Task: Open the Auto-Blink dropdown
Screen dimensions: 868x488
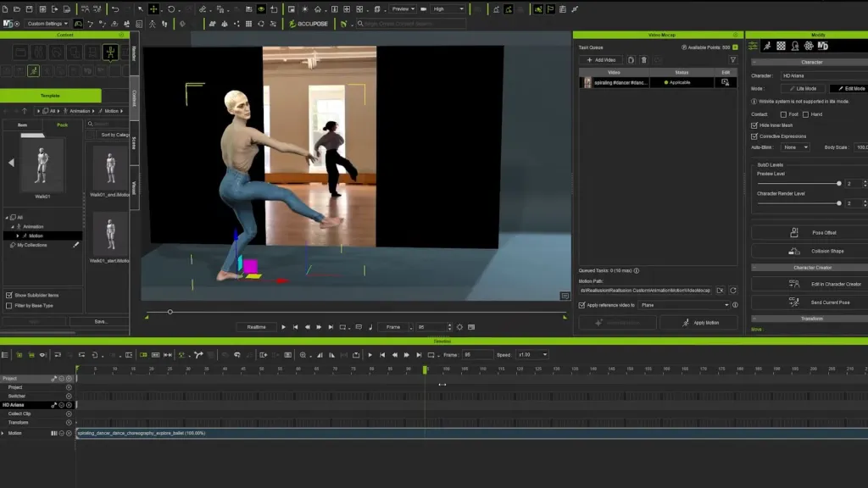Action: pos(795,147)
